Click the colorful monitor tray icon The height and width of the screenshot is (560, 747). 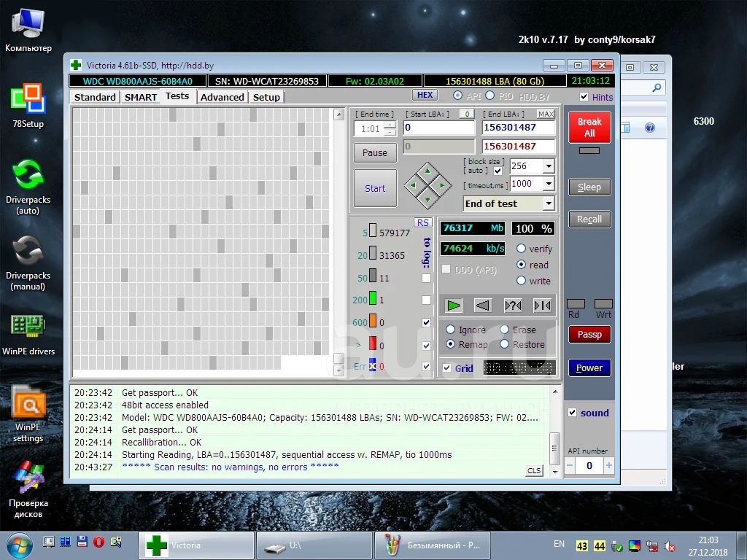(635, 546)
